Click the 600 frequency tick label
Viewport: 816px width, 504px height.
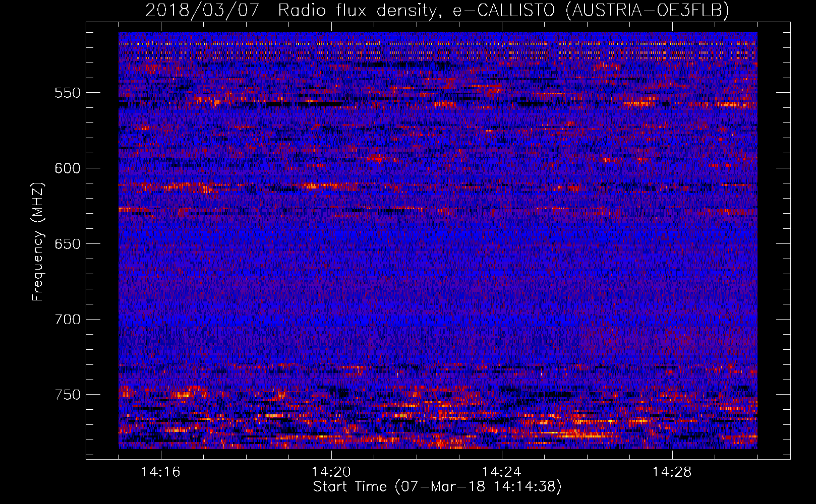(68, 168)
